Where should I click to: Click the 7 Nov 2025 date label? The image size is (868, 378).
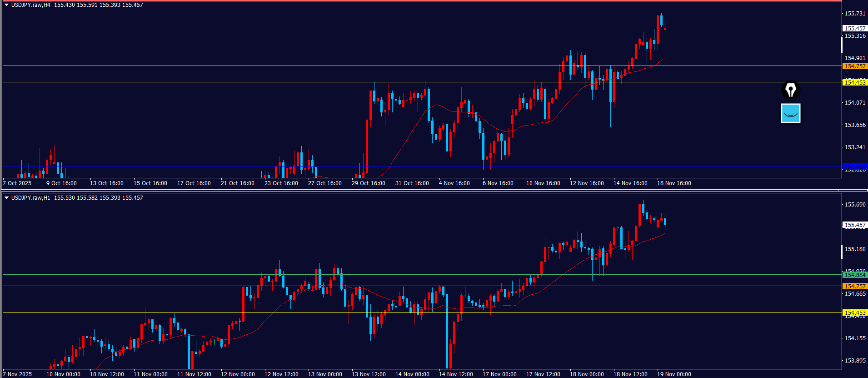[x=17, y=374]
